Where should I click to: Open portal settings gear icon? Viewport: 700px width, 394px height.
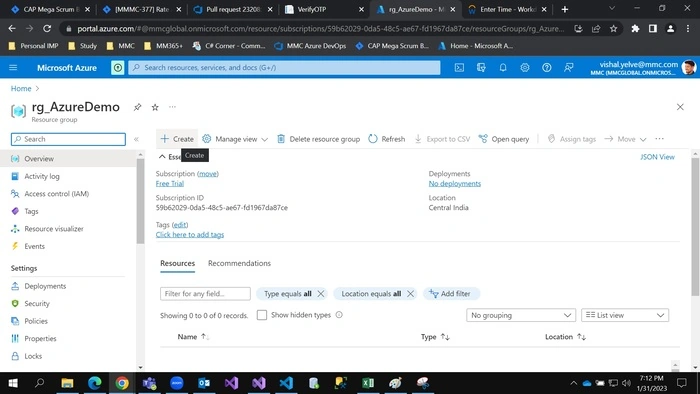click(x=525, y=68)
